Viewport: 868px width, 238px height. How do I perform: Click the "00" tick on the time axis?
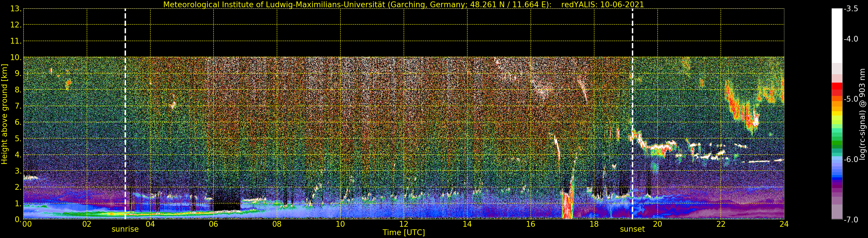coord(27,224)
